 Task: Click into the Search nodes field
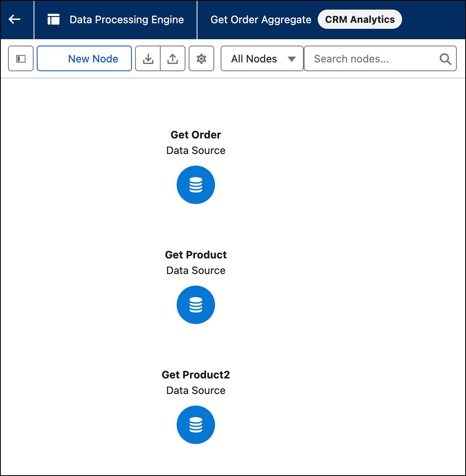(x=380, y=58)
